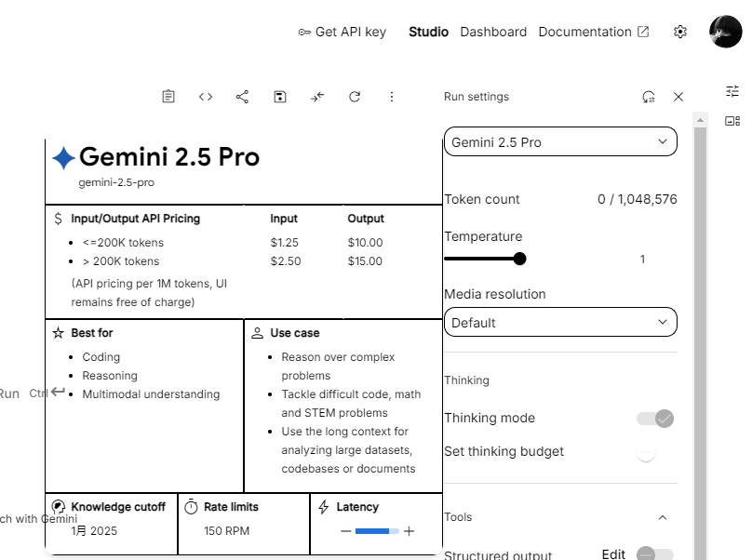Click the save prompt icon
Image resolution: width=752 pixels, height=560 pixels.
(280, 97)
